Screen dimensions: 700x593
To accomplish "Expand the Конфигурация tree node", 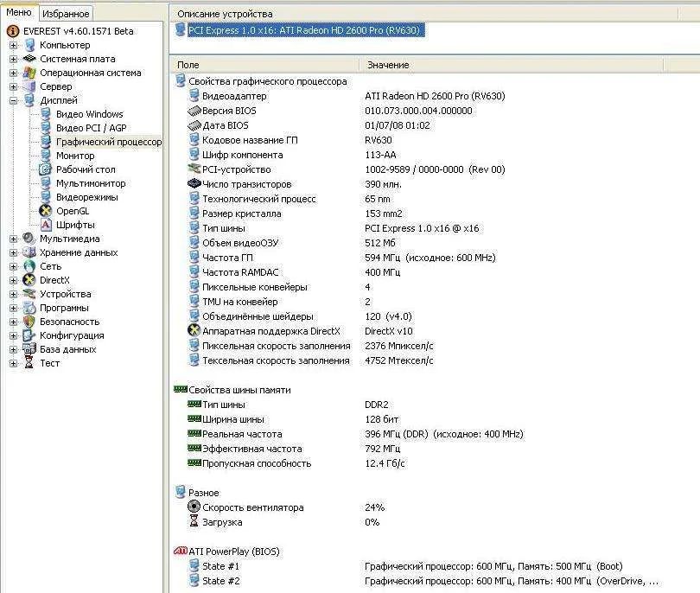I will pos(13,335).
